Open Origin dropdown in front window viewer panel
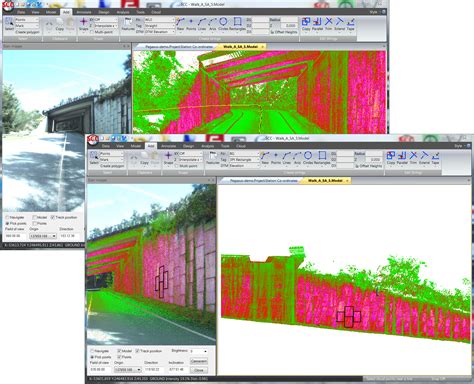Image resolution: width=474 pixels, height=384 pixels. [x=128, y=370]
